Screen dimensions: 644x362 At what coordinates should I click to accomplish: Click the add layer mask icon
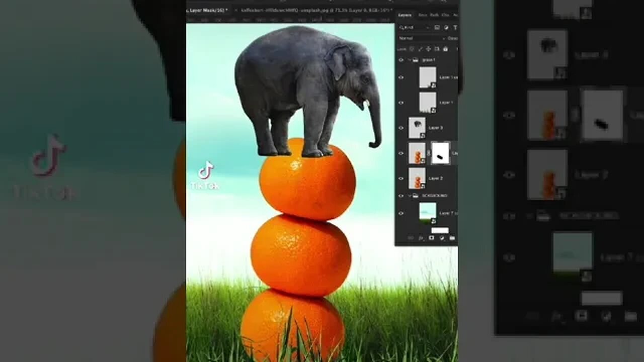431,237
